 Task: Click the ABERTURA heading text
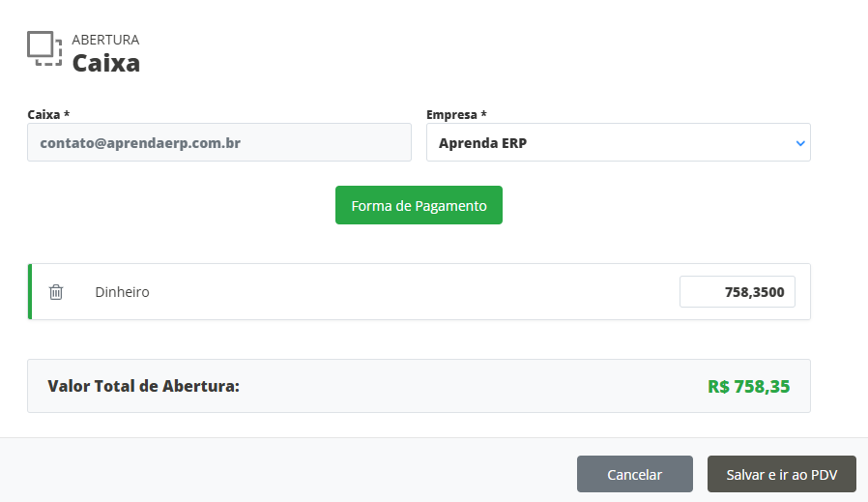(x=105, y=40)
